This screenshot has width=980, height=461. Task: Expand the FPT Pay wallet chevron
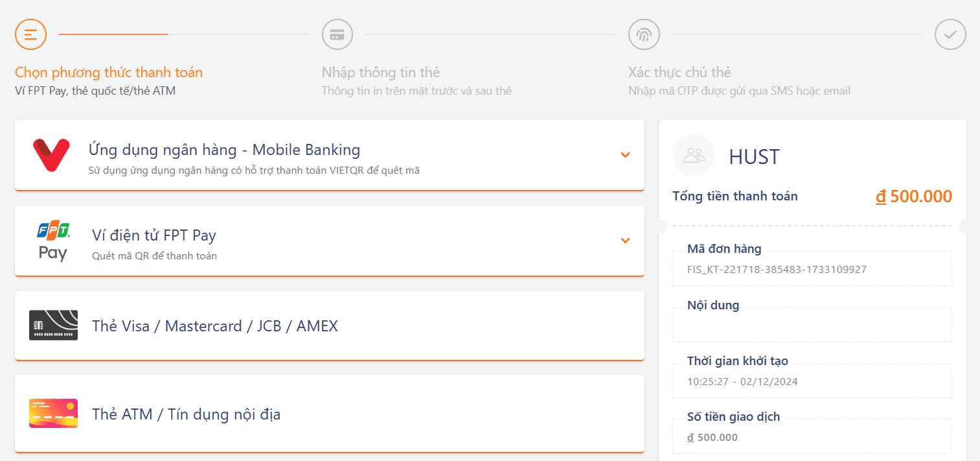(625, 241)
